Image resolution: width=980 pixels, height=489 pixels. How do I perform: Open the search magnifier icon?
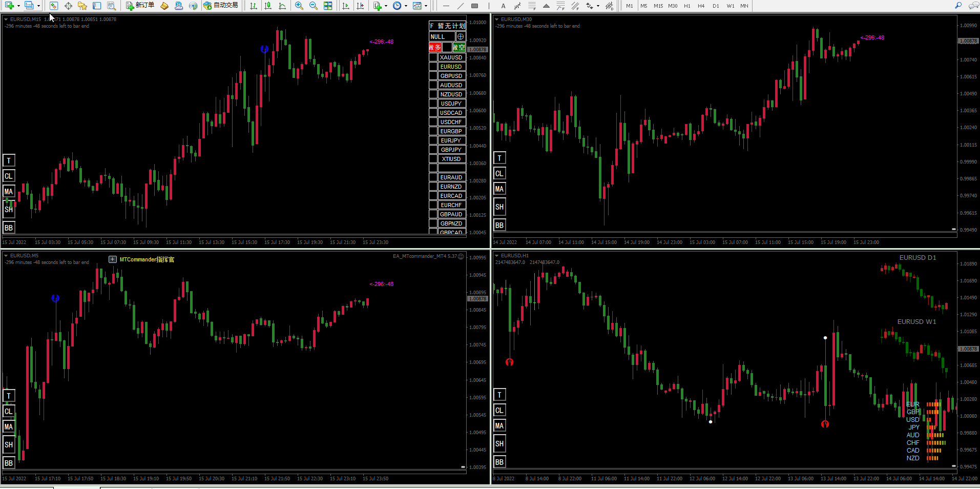point(958,6)
